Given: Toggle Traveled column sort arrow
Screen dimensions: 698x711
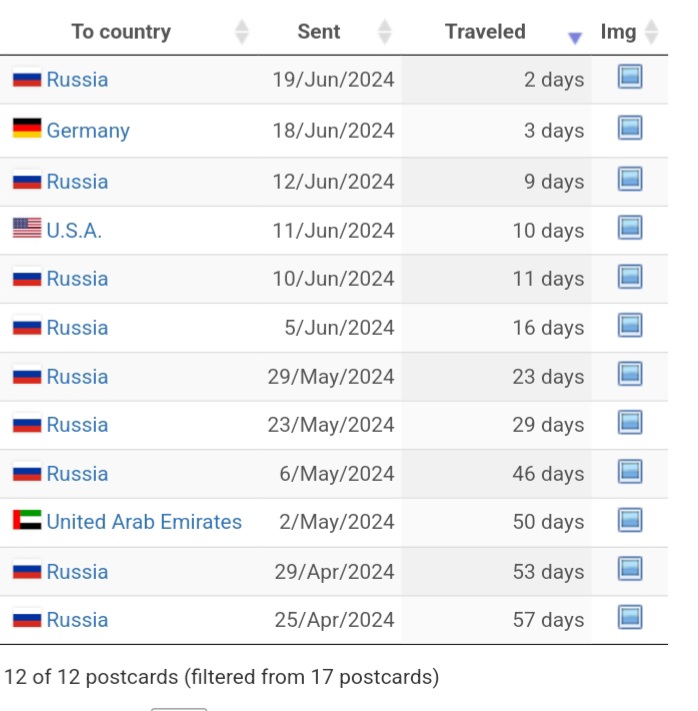Looking at the screenshot, I should (574, 37).
